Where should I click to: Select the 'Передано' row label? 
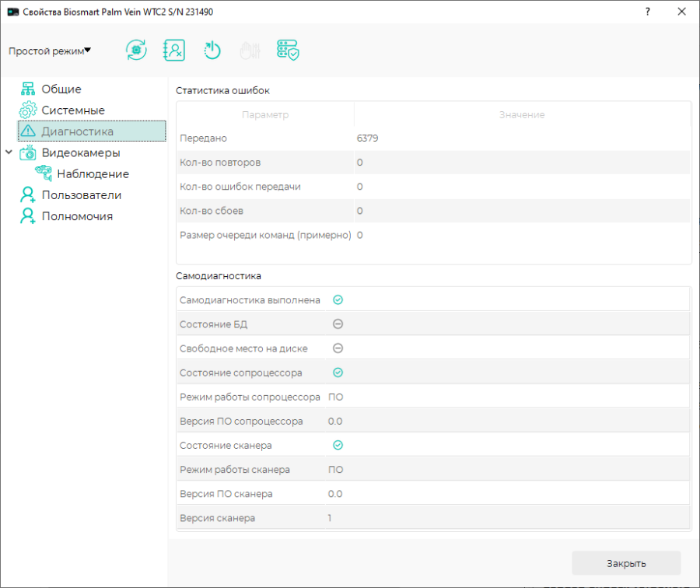point(203,138)
